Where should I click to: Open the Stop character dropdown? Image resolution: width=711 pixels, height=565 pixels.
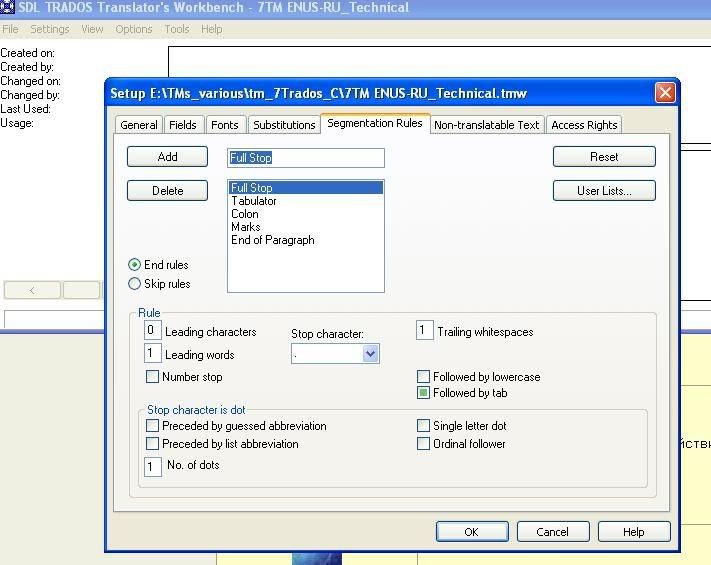(x=370, y=354)
